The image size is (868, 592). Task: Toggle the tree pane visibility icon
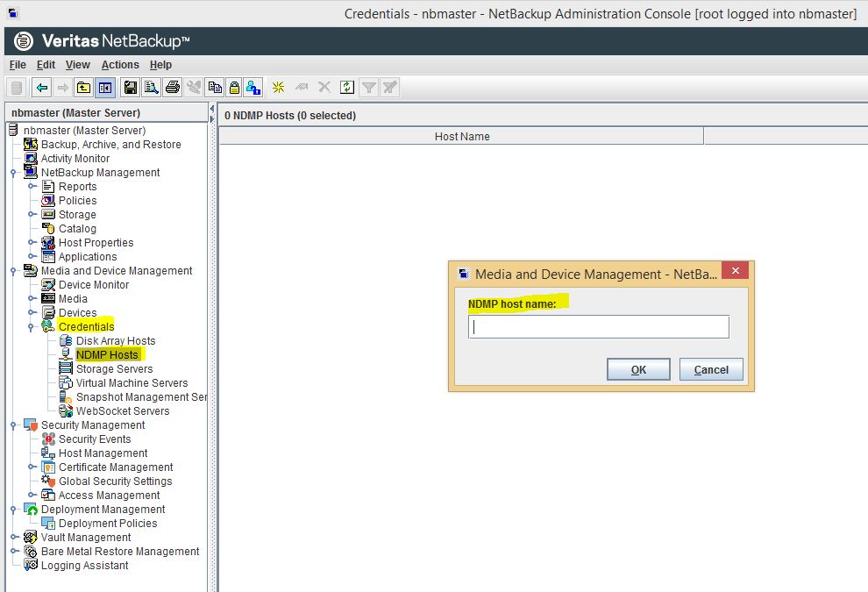point(104,87)
